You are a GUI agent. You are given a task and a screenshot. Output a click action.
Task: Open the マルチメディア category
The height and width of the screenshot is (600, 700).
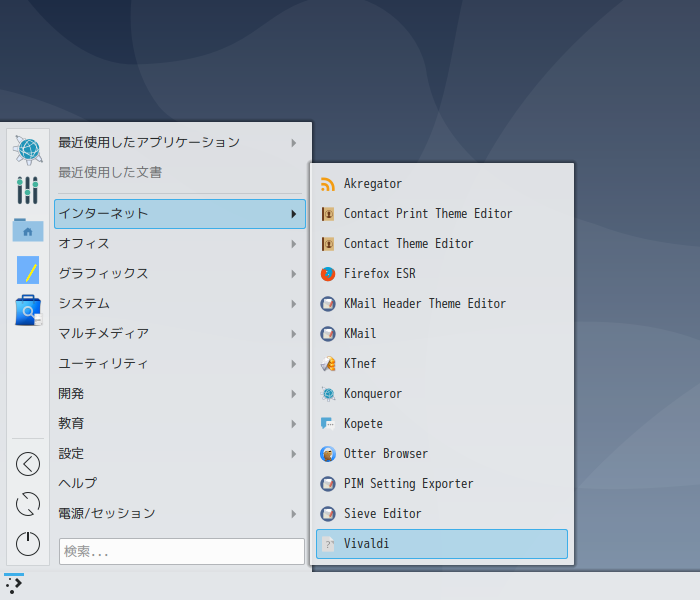tap(179, 334)
